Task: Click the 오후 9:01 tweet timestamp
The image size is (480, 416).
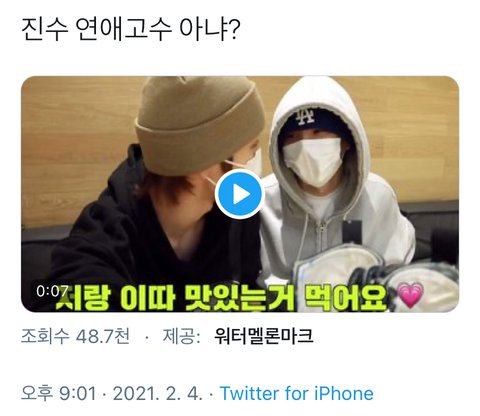Action: pos(58,393)
